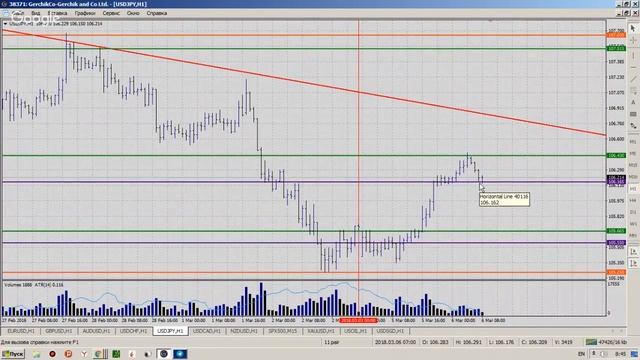This screenshot has width=640, height=360.
Task: Click the blue taskbar icon after MetaTrader
Action: [x=180, y=354]
